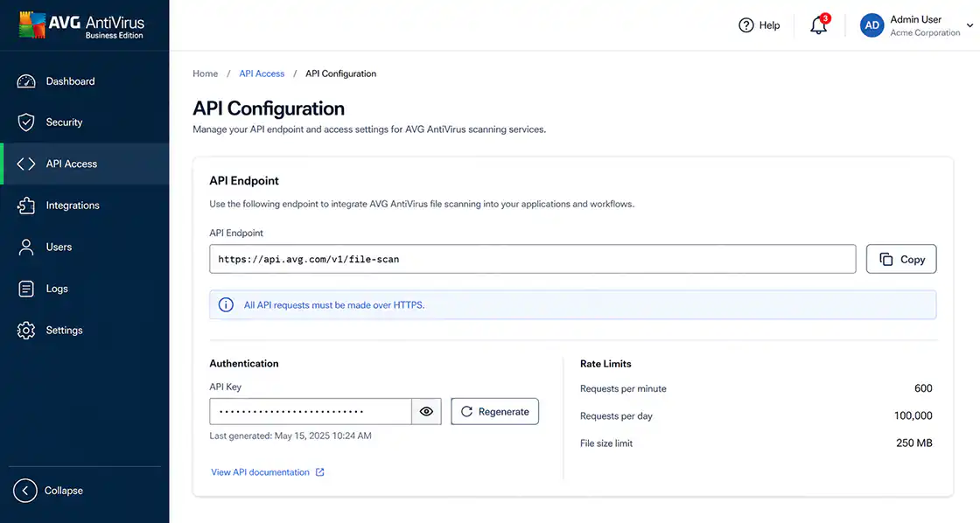Navigate to the Users section
This screenshot has height=523, width=980.
[84, 247]
